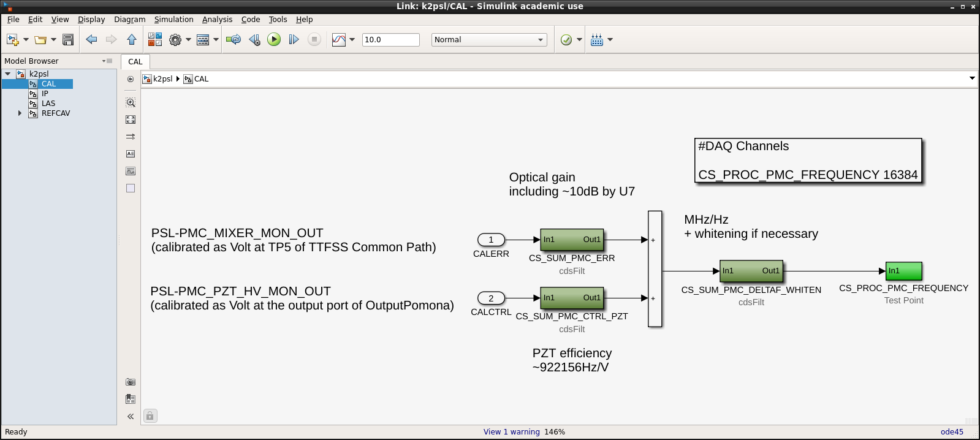The height and width of the screenshot is (440, 980).
Task: Click the simulation stop time field
Action: 390,40
